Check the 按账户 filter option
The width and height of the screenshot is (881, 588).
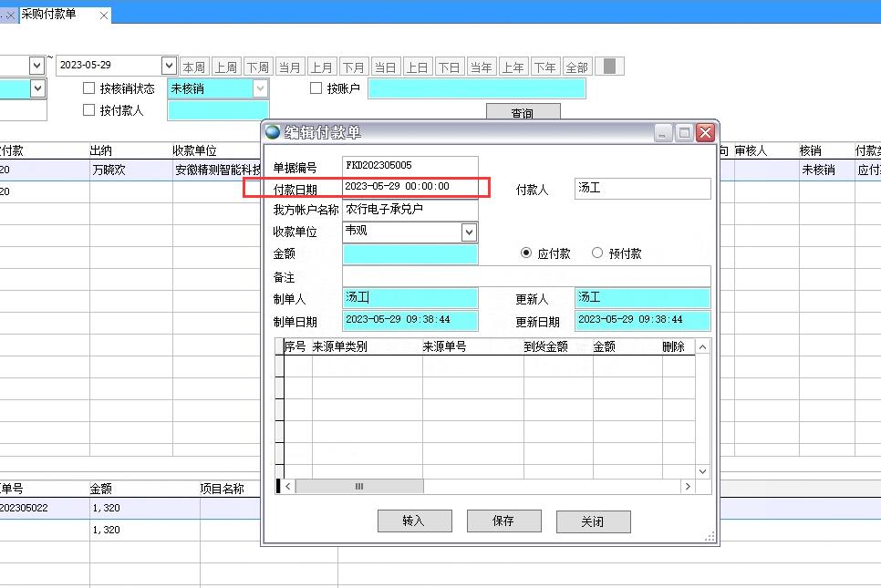316,88
